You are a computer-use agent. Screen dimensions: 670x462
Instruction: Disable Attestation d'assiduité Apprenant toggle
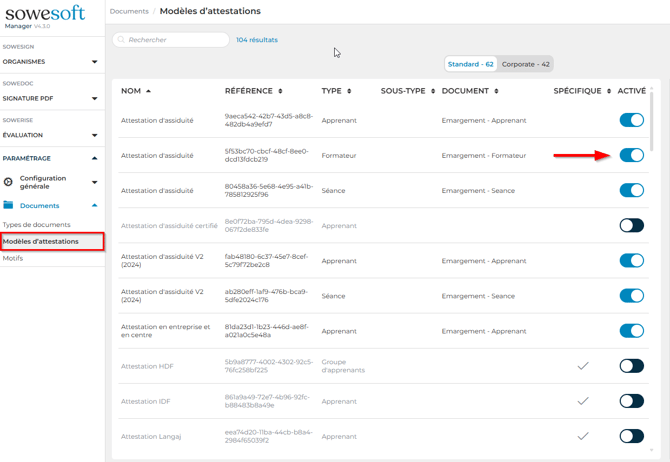pos(632,120)
